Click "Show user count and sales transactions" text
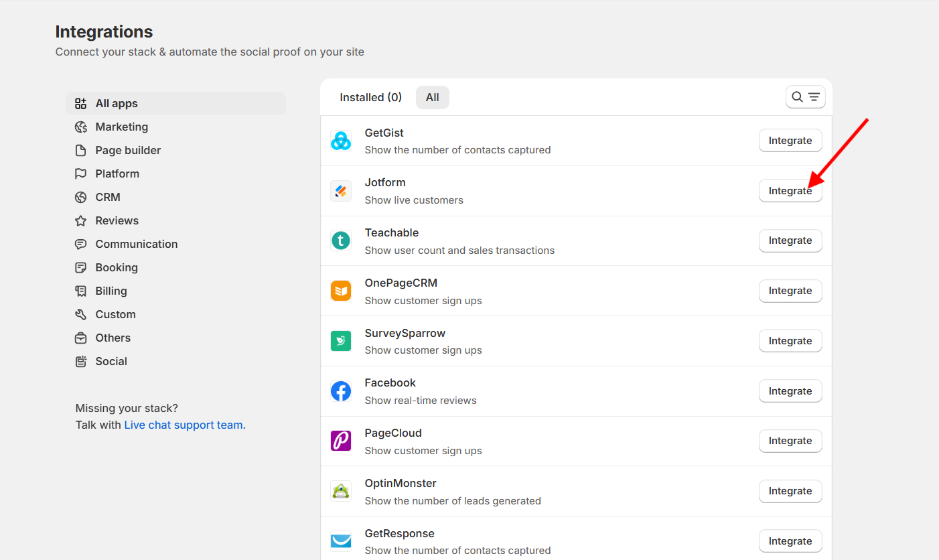This screenshot has height=560, width=939. click(460, 251)
